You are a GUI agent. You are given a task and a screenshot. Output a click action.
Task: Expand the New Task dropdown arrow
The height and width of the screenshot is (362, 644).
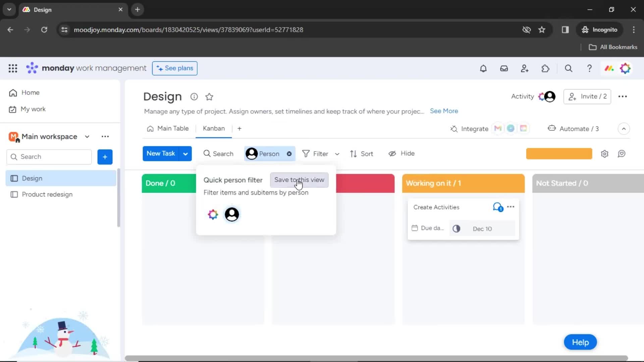point(186,154)
